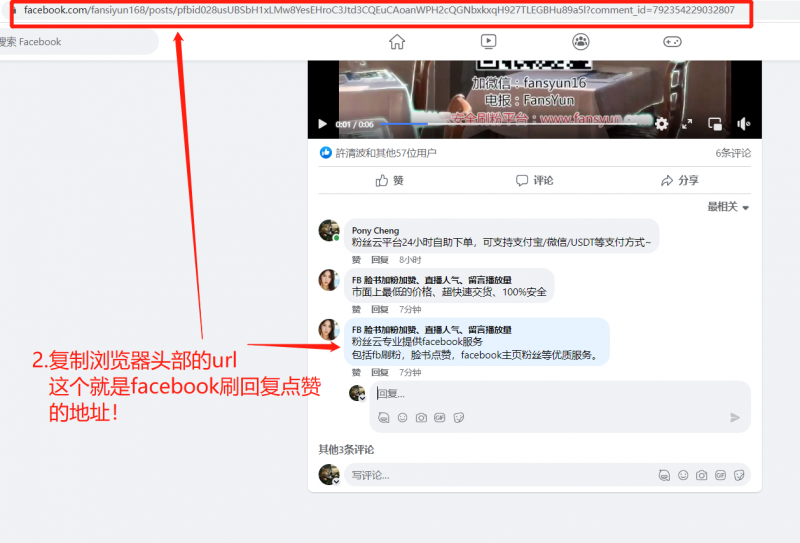Reply to the 粉丝云专业提供facebook服务 comment

tap(380, 373)
